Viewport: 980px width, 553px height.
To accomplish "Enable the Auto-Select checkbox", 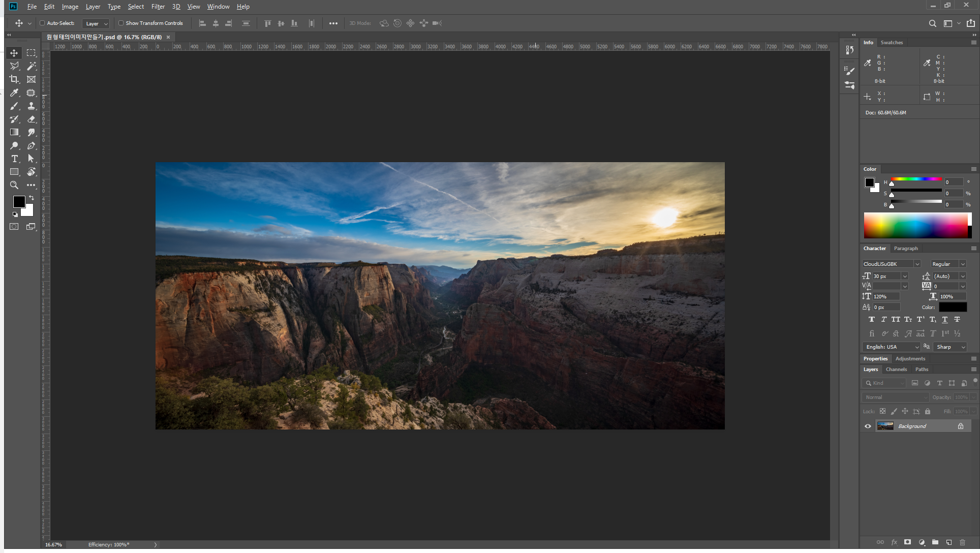I will coord(42,23).
